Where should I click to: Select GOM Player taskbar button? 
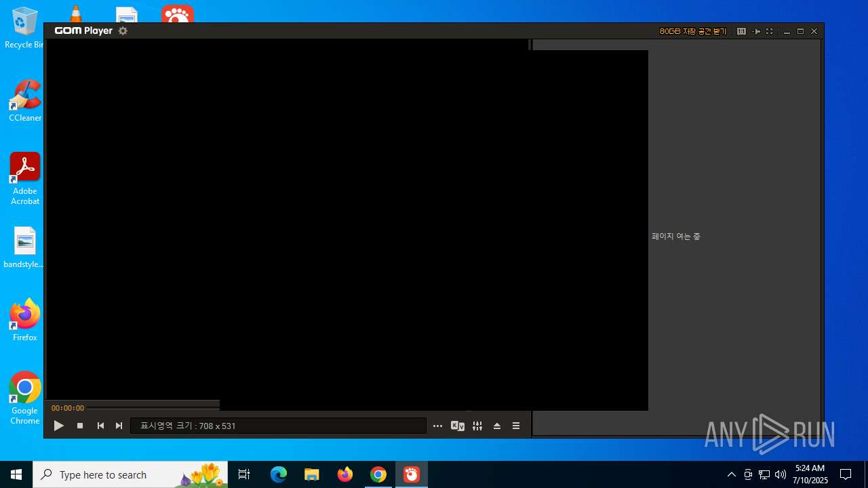[x=412, y=474]
